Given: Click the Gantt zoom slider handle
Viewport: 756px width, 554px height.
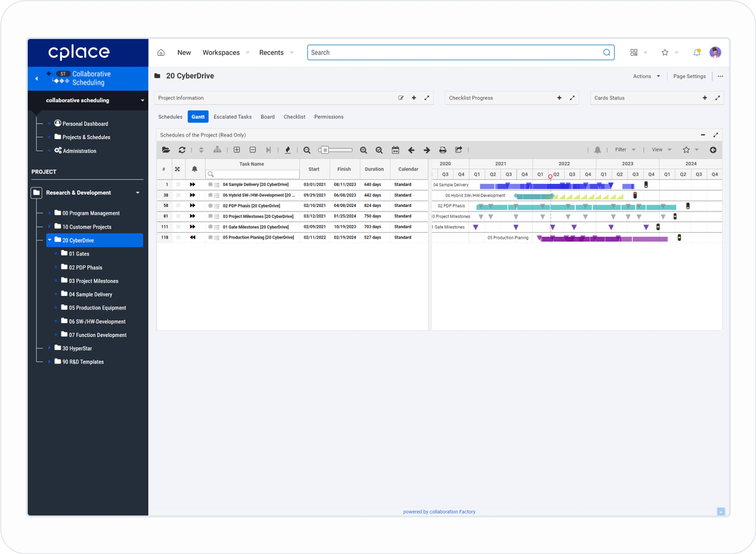Looking at the screenshot, I should [x=324, y=150].
